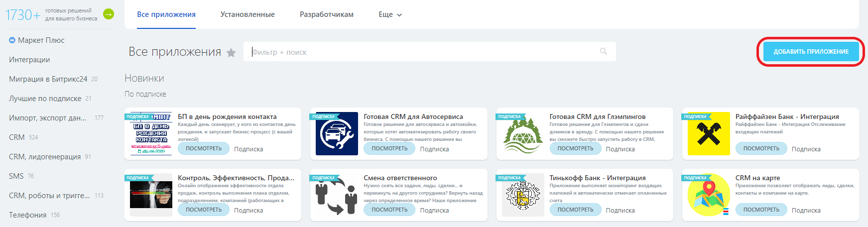Open title БП в день рождения контакта
Image resolution: width=868 pixels, height=227 pixels.
tap(227, 116)
